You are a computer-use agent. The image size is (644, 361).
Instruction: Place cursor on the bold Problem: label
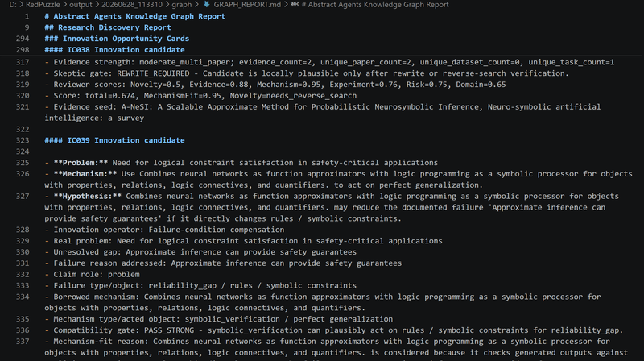81,163
